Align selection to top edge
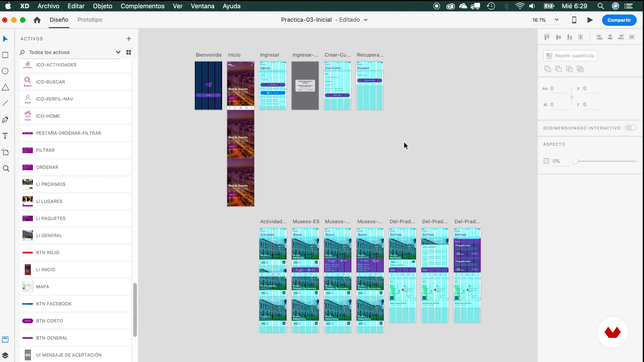The image size is (644, 362). pyautogui.click(x=547, y=37)
